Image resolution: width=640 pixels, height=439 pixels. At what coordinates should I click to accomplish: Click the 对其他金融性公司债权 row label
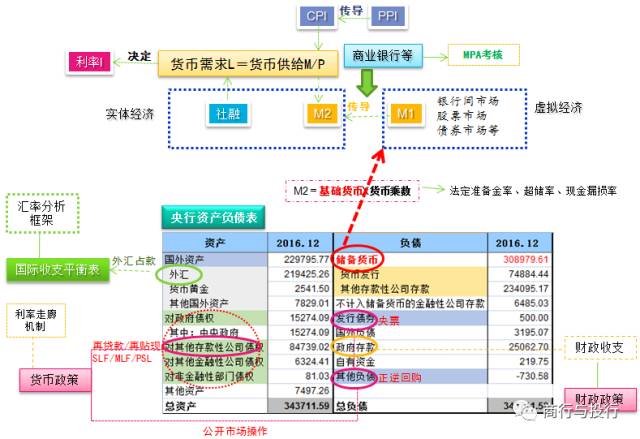[x=214, y=362]
